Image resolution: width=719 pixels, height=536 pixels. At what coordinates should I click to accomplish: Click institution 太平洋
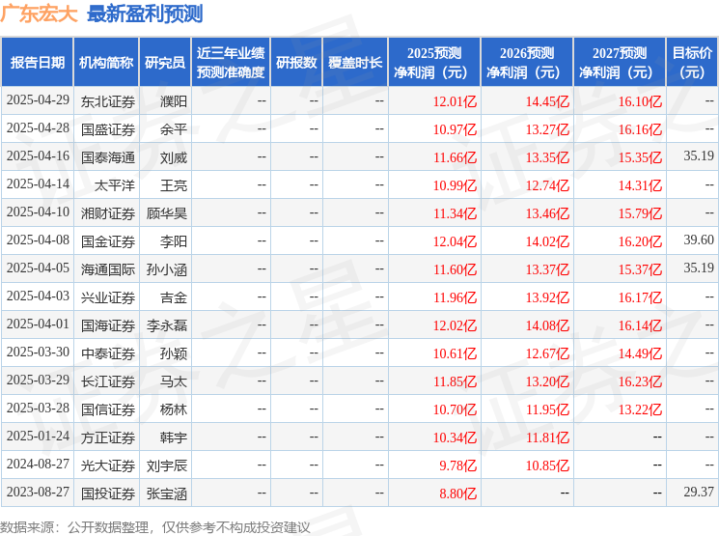pyautogui.click(x=115, y=185)
